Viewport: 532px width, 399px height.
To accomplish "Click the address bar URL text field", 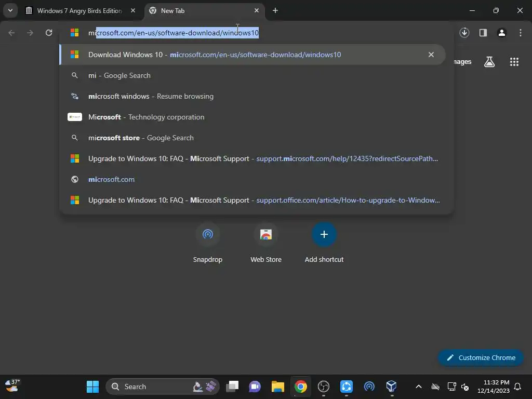I will [x=256, y=33].
